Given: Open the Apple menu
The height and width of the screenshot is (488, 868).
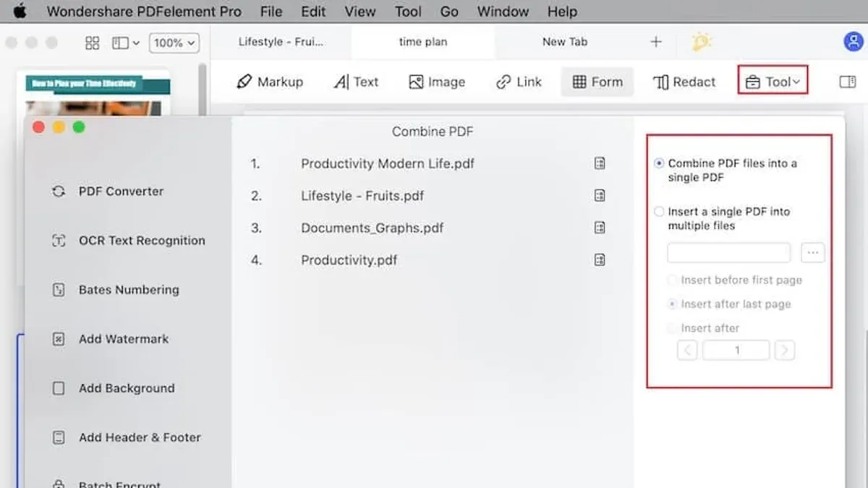Looking at the screenshot, I should [20, 11].
